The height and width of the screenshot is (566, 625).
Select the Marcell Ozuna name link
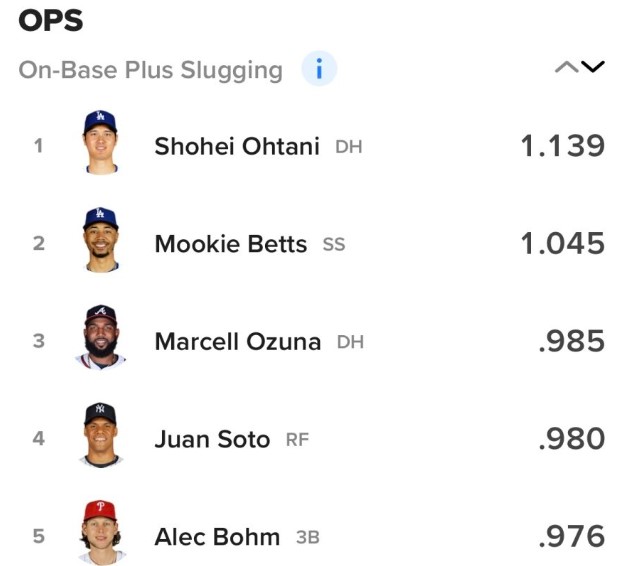[238, 342]
